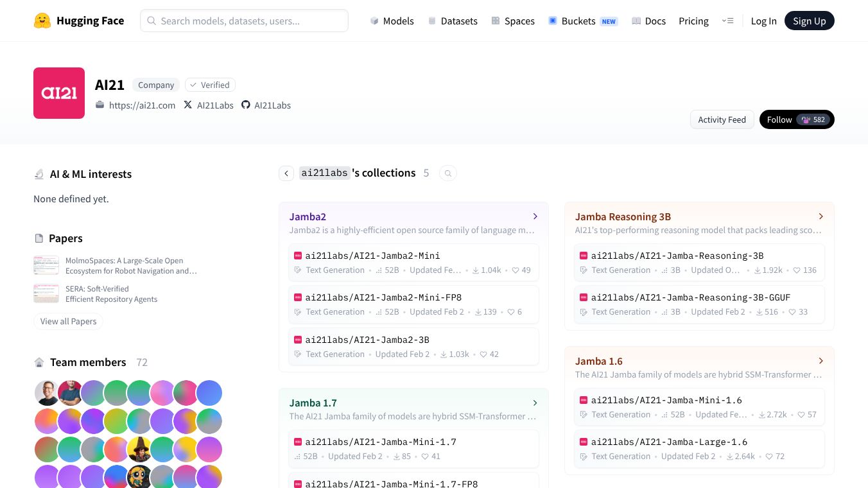Open the ai21labs/AI21-Jamba2-3B model card
This screenshot has height=488, width=868.
click(x=413, y=346)
